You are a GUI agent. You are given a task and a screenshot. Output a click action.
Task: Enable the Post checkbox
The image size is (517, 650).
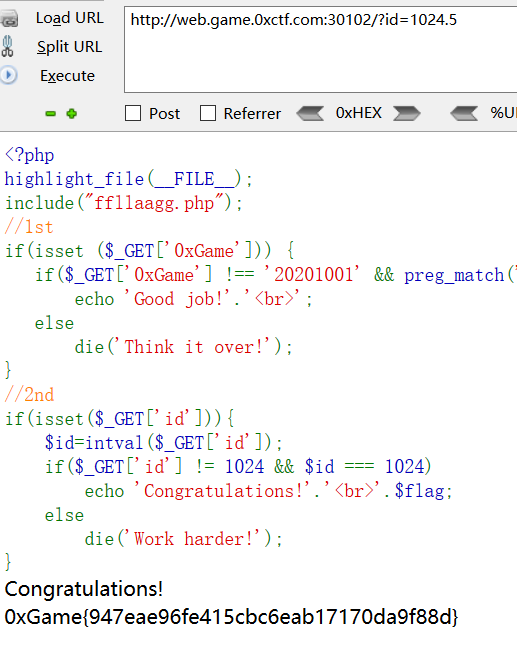133,113
